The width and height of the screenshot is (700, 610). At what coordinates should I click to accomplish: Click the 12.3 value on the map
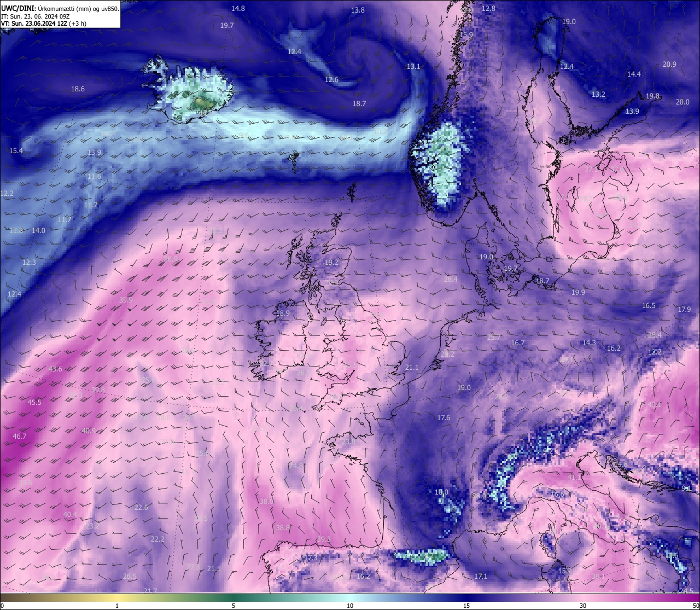(x=29, y=262)
